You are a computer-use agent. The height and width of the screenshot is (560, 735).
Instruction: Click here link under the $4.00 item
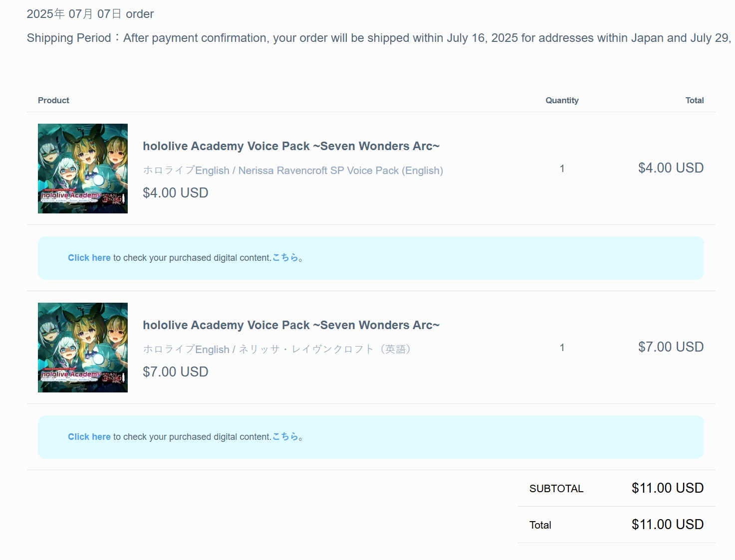(89, 258)
